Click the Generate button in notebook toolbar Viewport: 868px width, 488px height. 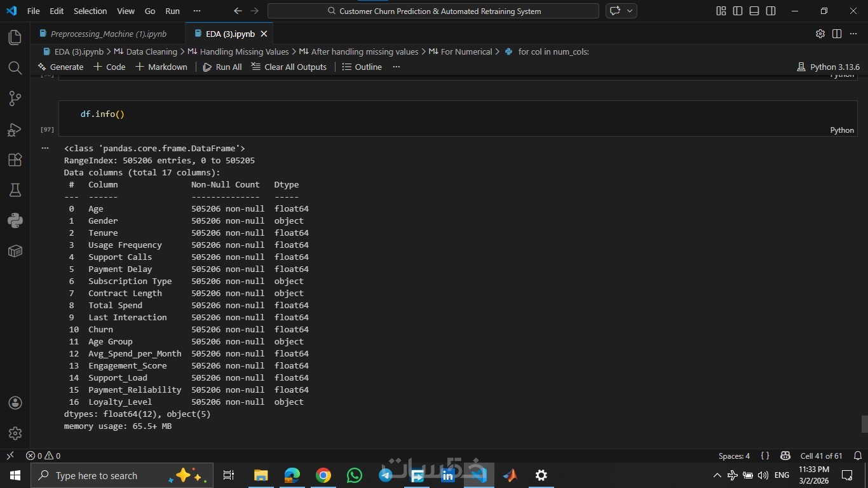click(x=61, y=67)
